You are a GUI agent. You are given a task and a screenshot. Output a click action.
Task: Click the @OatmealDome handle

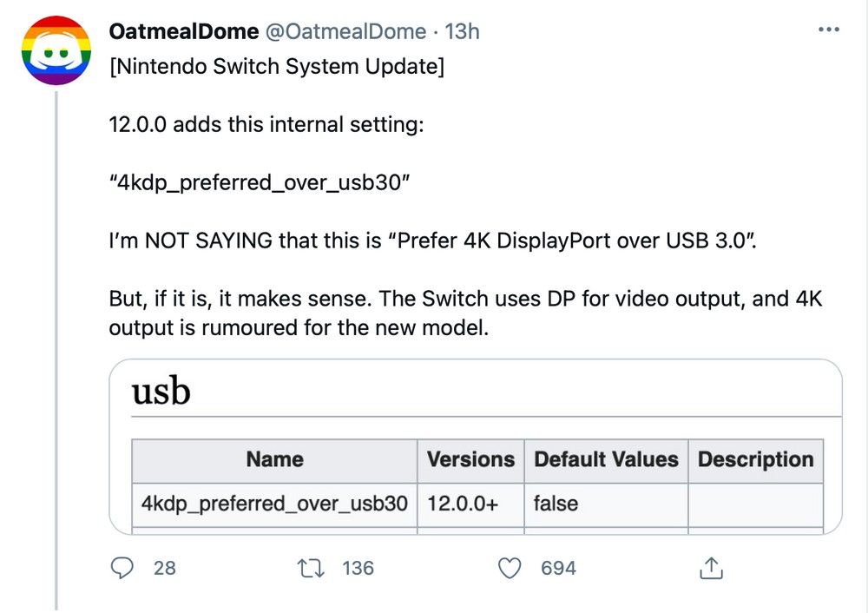[x=345, y=32]
